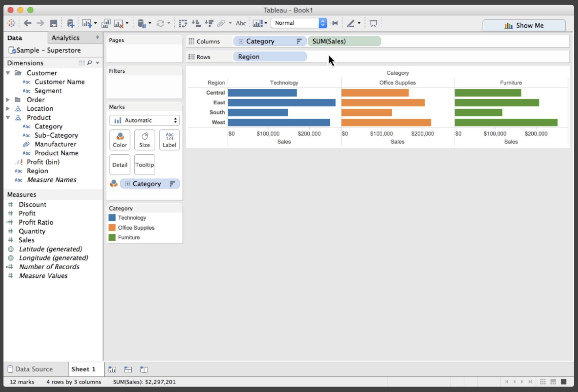Click new dashboard icon beside Sheet 1

pos(128,369)
